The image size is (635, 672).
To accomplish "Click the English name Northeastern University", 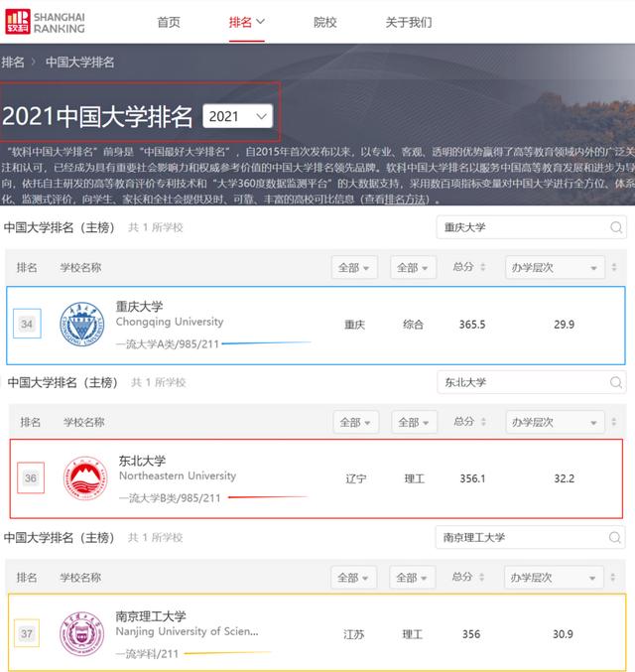I will (x=178, y=475).
